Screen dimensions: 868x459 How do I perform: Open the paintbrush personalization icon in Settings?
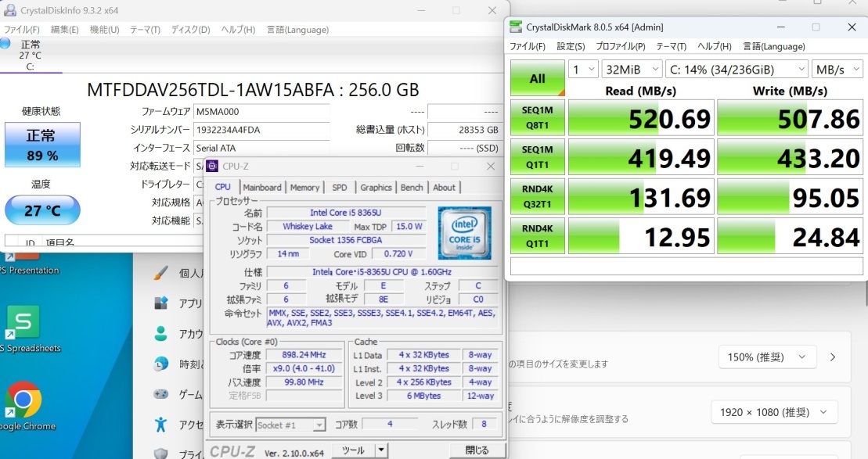click(x=160, y=273)
